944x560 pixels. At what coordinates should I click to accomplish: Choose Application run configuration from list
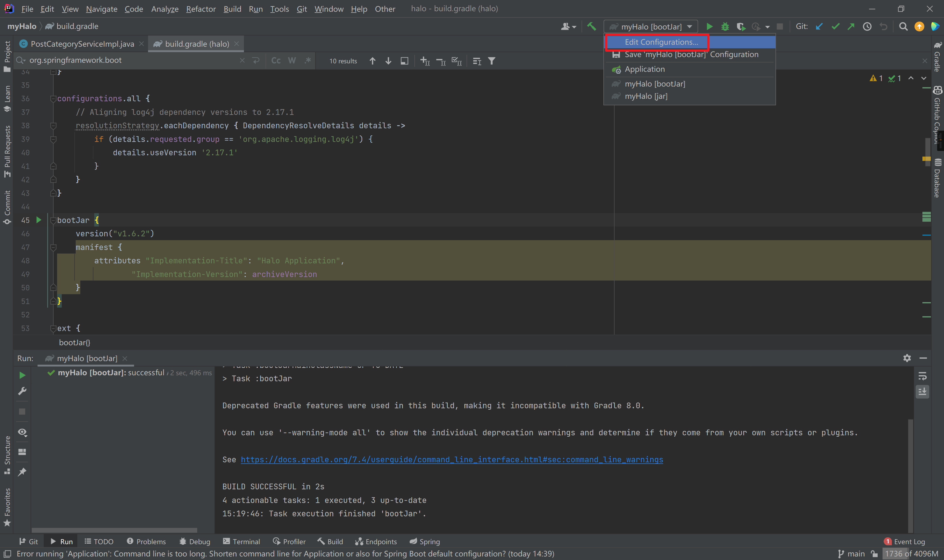(689, 69)
